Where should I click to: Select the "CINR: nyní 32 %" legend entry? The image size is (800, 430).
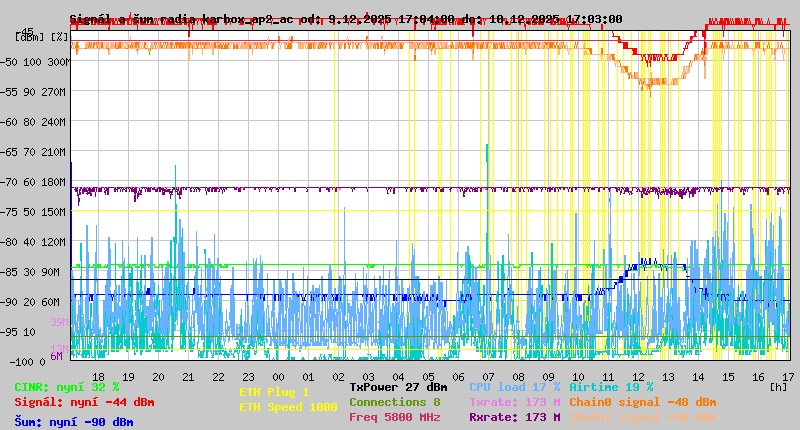[67, 387]
